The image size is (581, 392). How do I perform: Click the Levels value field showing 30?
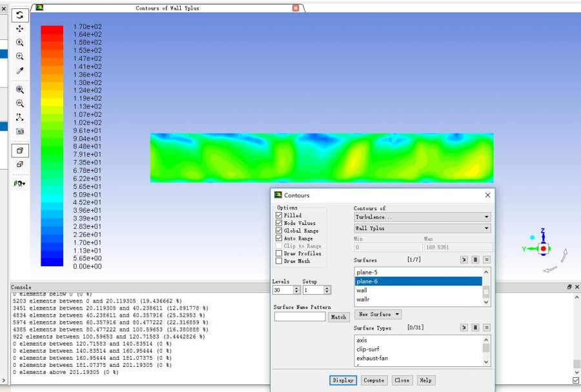pos(283,290)
